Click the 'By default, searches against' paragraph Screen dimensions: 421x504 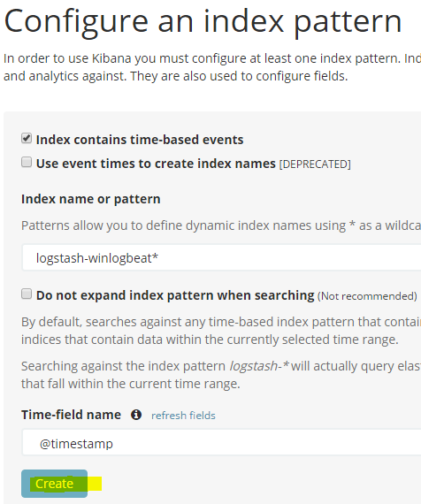coord(221,331)
